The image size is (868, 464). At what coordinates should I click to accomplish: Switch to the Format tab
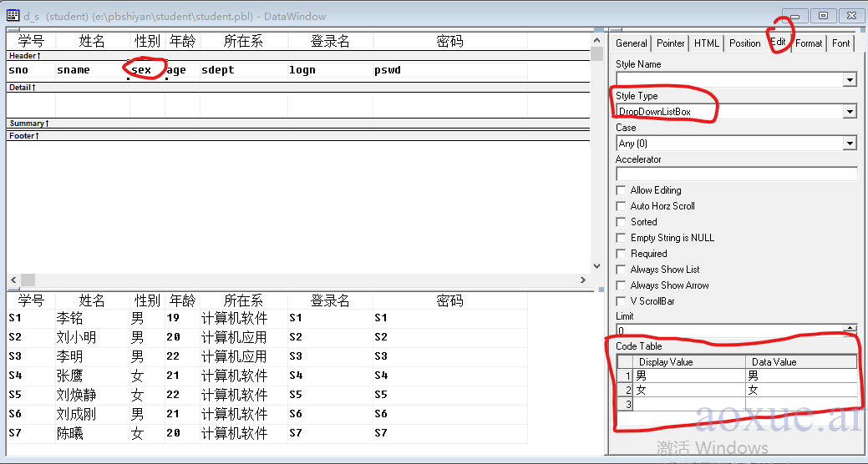(809, 43)
